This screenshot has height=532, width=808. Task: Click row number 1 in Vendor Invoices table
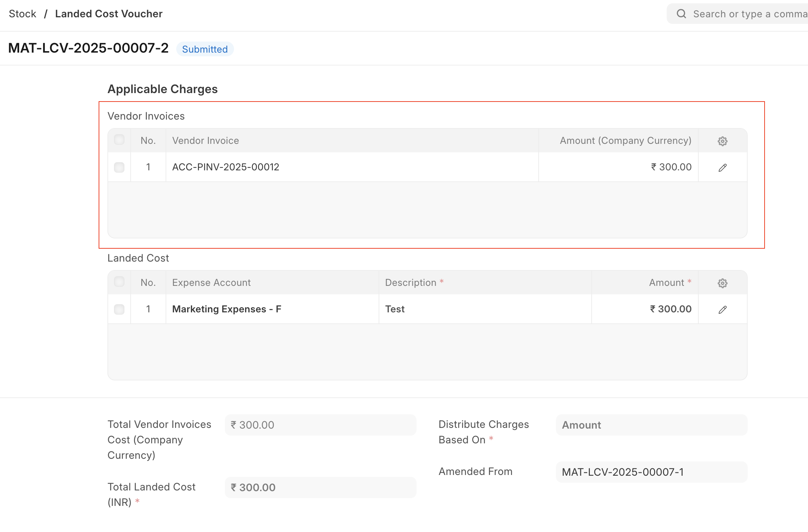tap(148, 167)
